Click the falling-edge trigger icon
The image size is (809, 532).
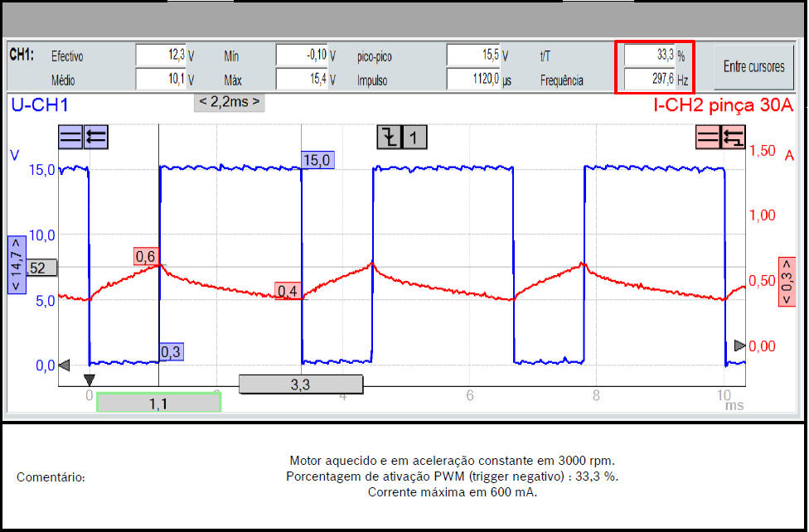coord(389,138)
